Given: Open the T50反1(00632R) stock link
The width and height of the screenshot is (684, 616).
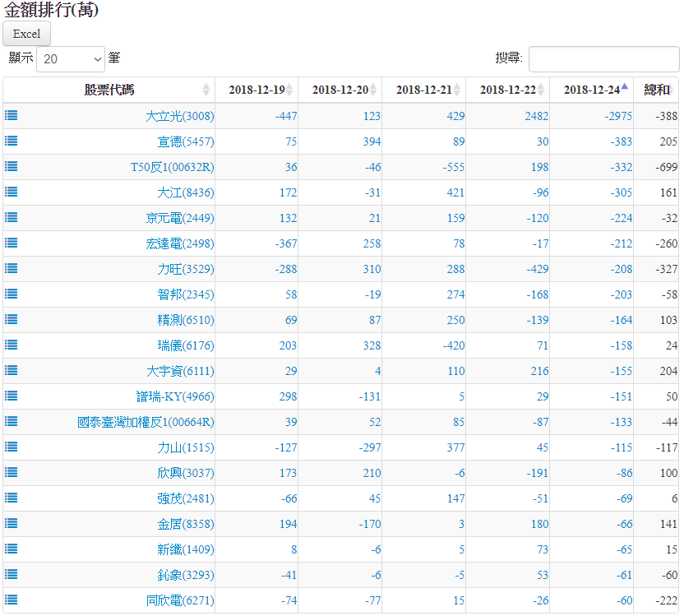Looking at the screenshot, I should 172,167.
